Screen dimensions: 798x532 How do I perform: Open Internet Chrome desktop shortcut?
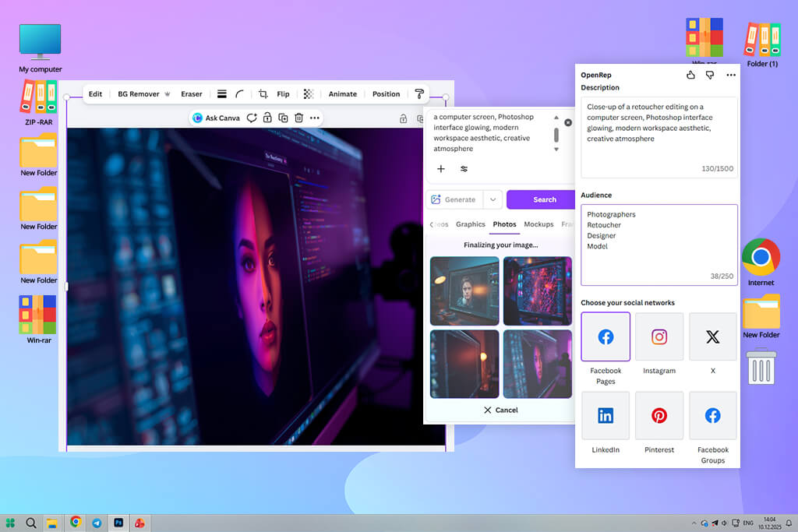pyautogui.click(x=761, y=262)
